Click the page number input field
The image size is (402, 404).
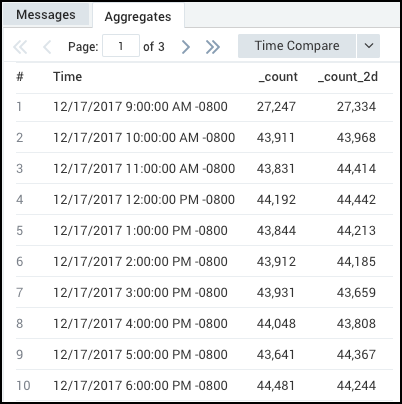(x=121, y=46)
